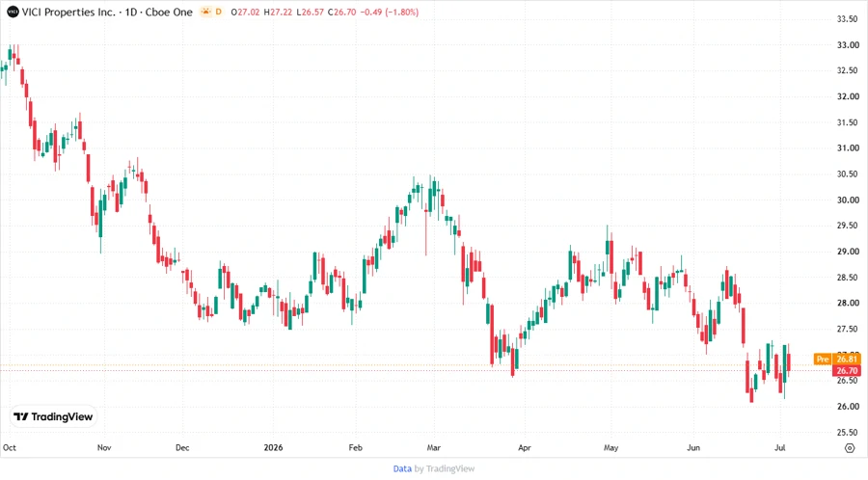This screenshot has height=480, width=868.
Task: Click the 32.50 price axis label
Action: point(848,70)
